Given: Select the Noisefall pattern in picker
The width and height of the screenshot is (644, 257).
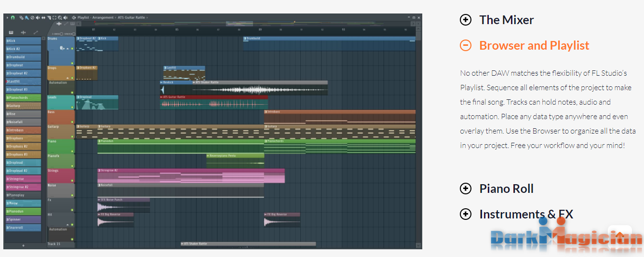Looking at the screenshot, I should pos(23,122).
